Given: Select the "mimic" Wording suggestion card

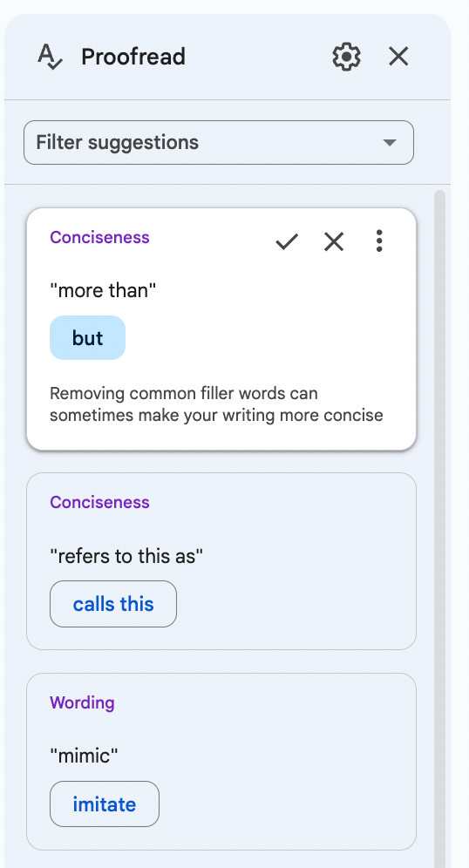Looking at the screenshot, I should coord(221,761).
